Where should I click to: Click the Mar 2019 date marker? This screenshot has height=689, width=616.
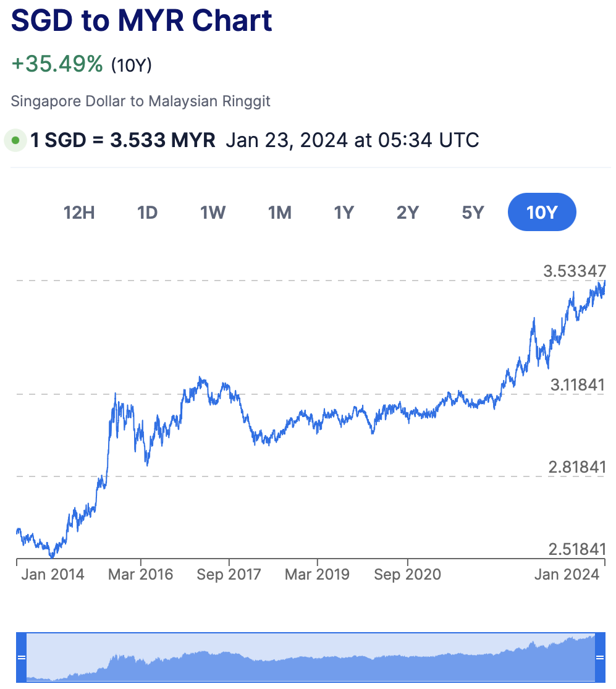tap(317, 574)
